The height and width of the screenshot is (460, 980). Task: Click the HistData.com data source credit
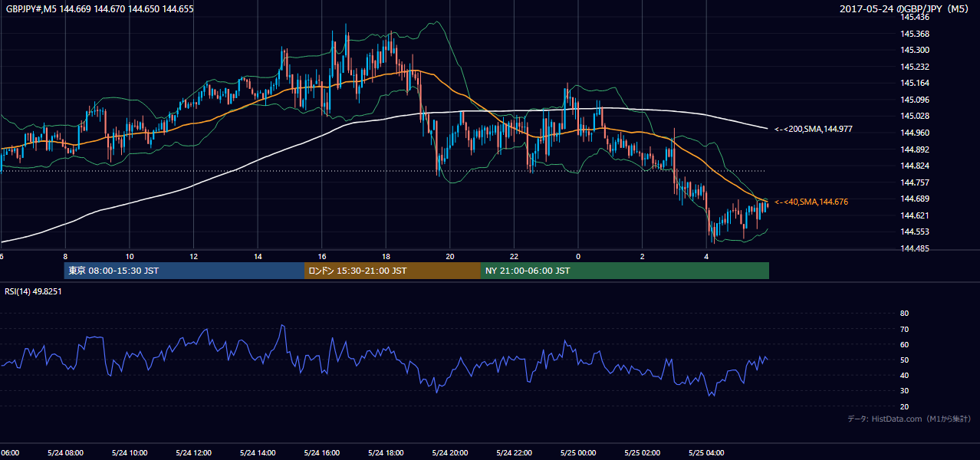click(x=909, y=419)
